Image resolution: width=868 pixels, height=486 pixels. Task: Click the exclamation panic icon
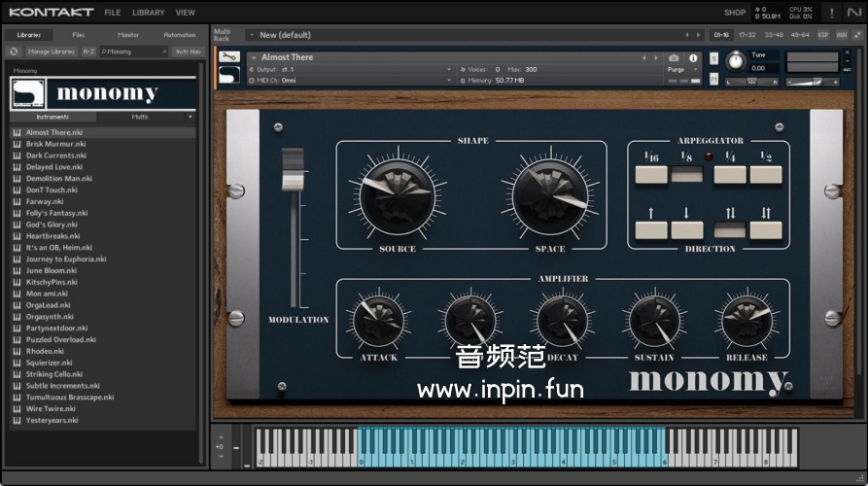pos(832,13)
